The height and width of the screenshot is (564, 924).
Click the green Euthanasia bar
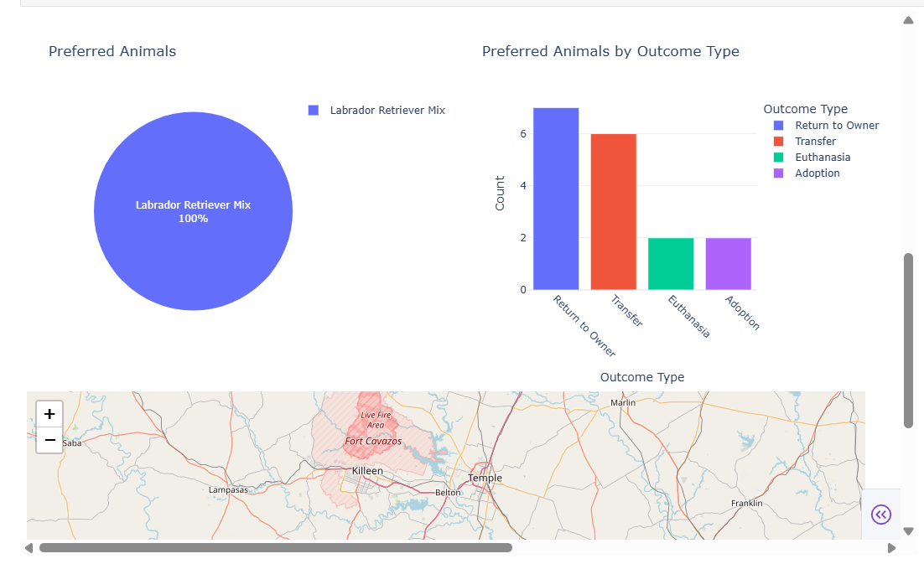(671, 264)
